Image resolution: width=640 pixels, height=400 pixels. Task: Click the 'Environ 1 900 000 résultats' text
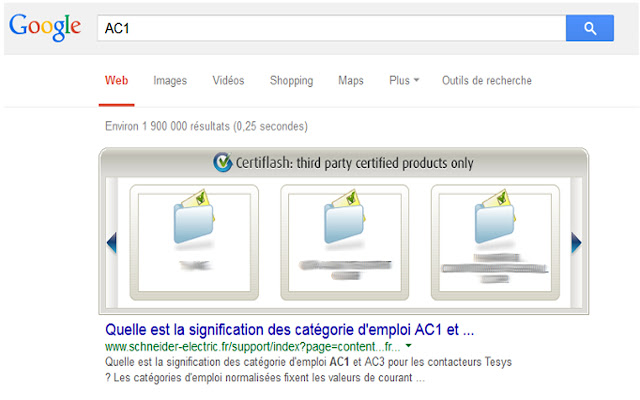point(206,126)
